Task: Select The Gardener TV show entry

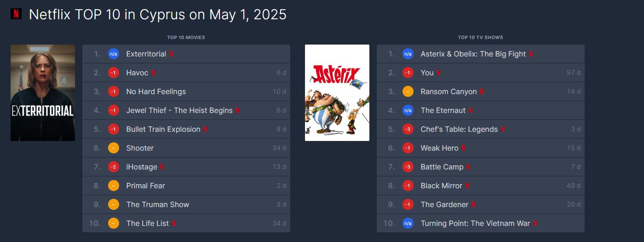Action: [x=444, y=204]
